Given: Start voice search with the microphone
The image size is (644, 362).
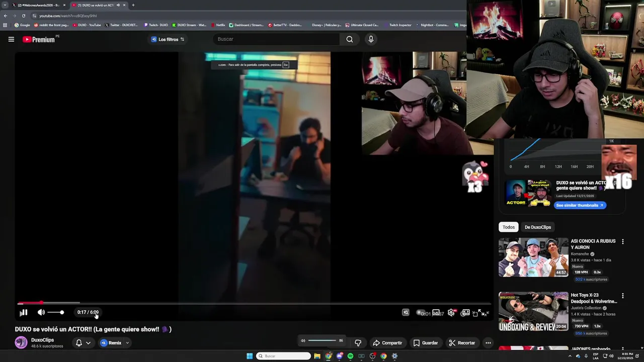Looking at the screenshot, I should 371,39.
